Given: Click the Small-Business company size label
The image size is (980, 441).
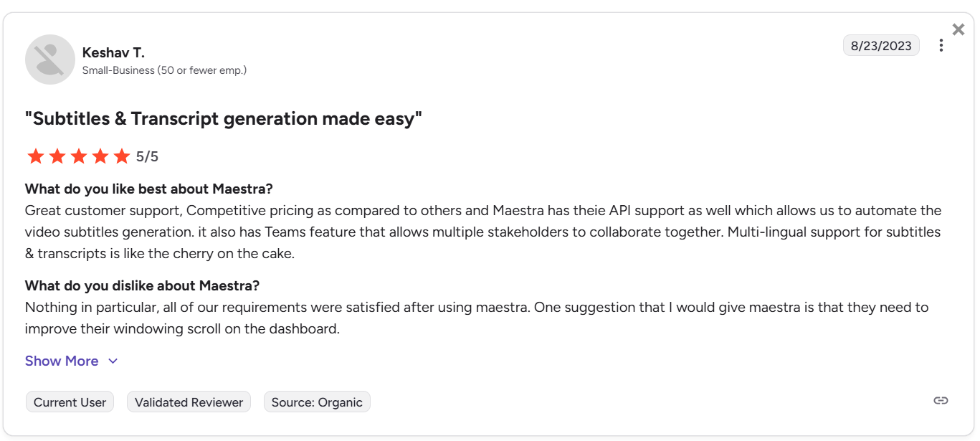Looking at the screenshot, I should (x=164, y=70).
